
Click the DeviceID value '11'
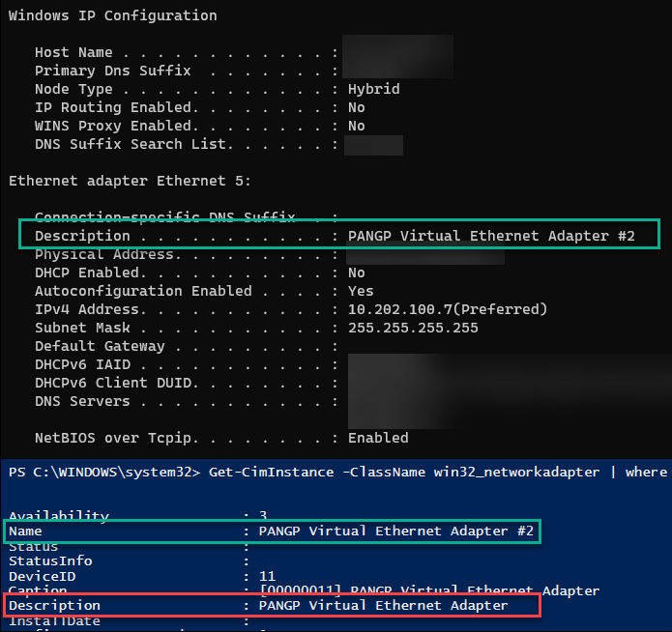[x=268, y=576]
